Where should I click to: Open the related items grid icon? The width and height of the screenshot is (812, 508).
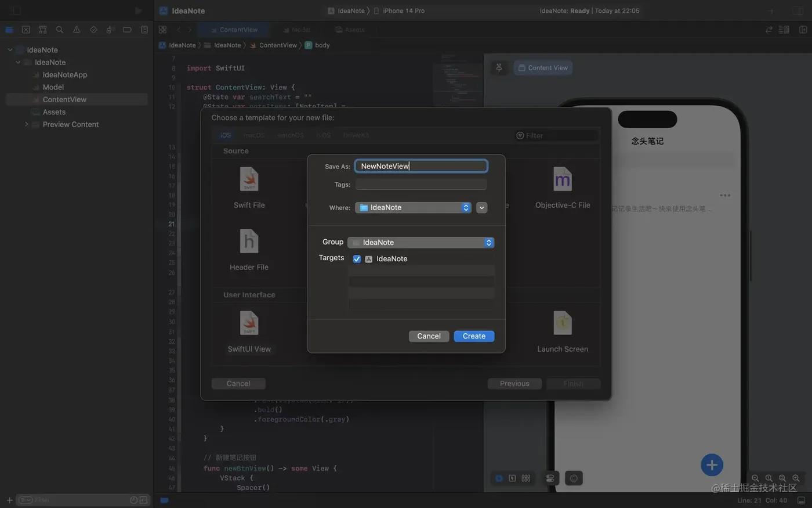tap(163, 30)
